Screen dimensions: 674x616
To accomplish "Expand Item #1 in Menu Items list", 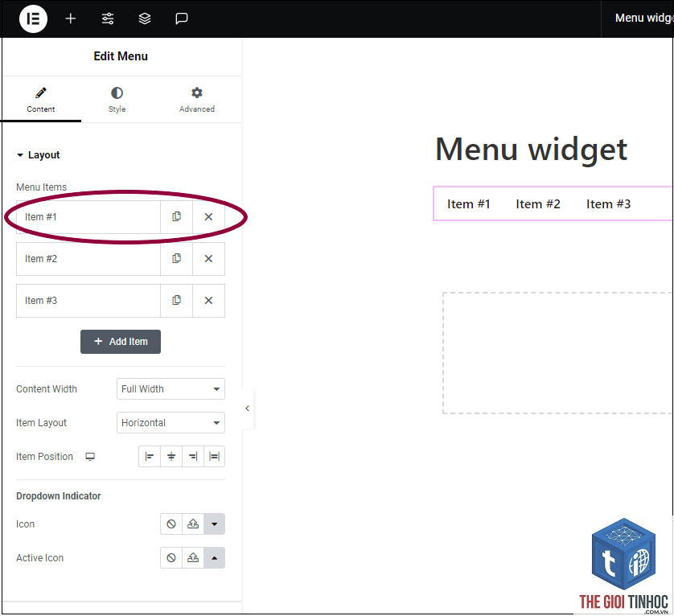I will [x=88, y=216].
